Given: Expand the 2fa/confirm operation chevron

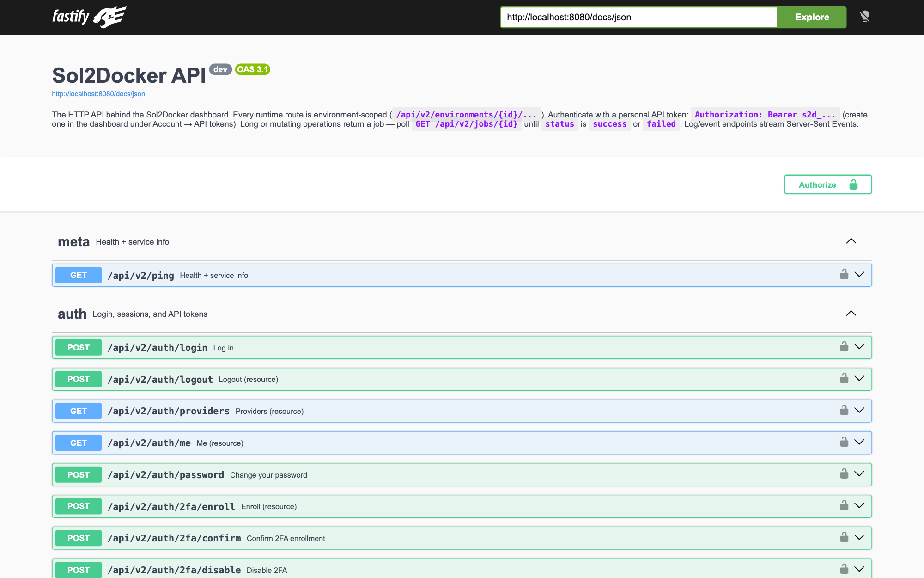Looking at the screenshot, I should click(x=859, y=538).
